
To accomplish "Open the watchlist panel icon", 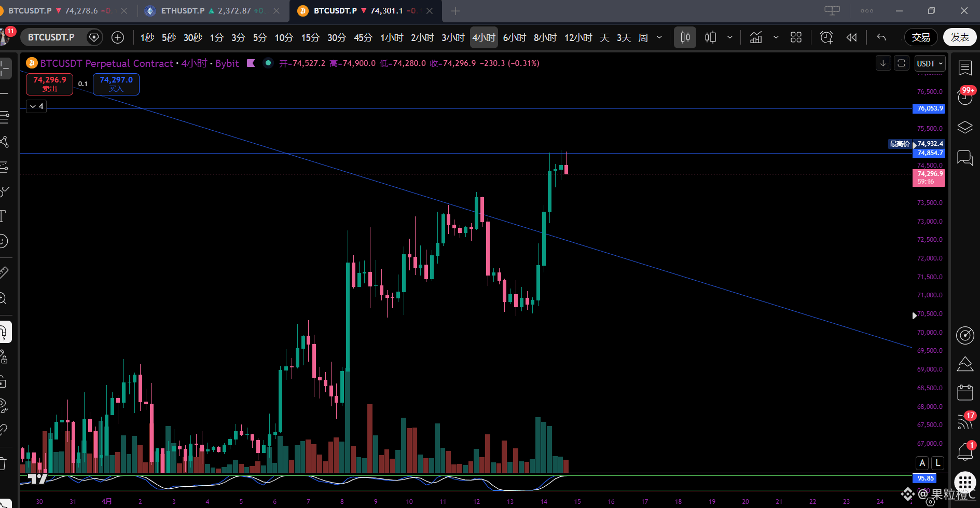I will pos(965,68).
